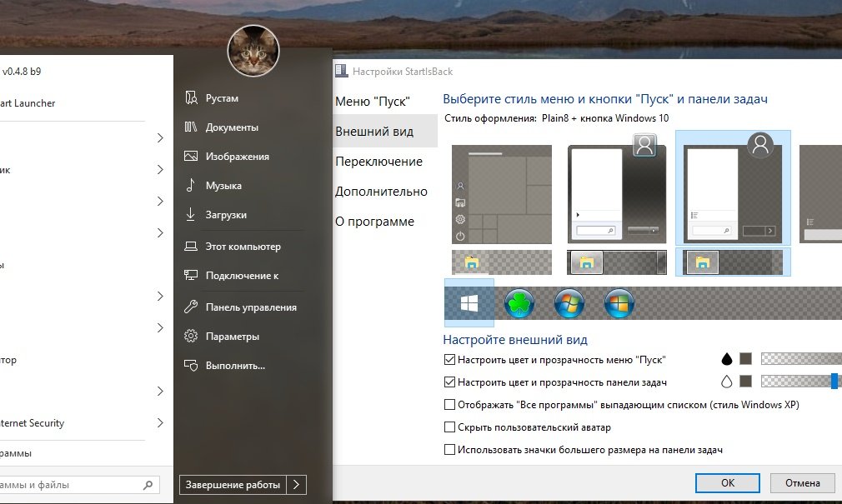The image size is (842, 504).
Task: Select the Windows 8 style orb start button
Action: point(619,303)
